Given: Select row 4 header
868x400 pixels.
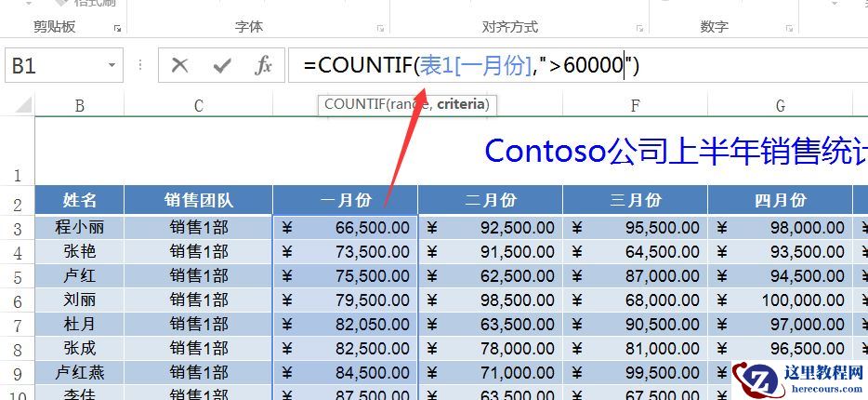Looking at the screenshot, I should coord(17,252).
